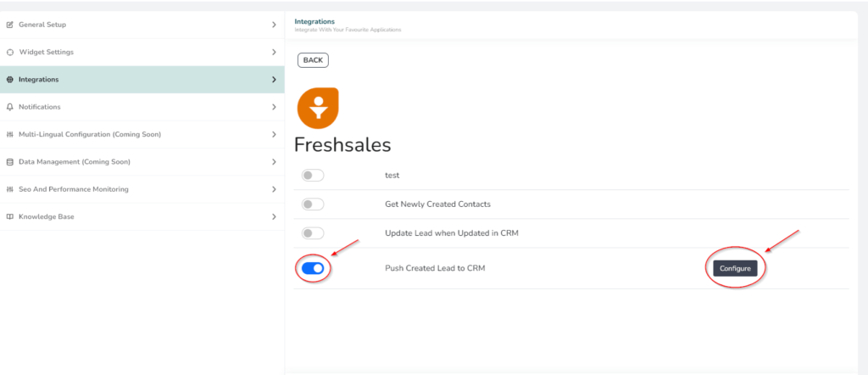Select Widget Settings in the sidebar

[x=142, y=52]
